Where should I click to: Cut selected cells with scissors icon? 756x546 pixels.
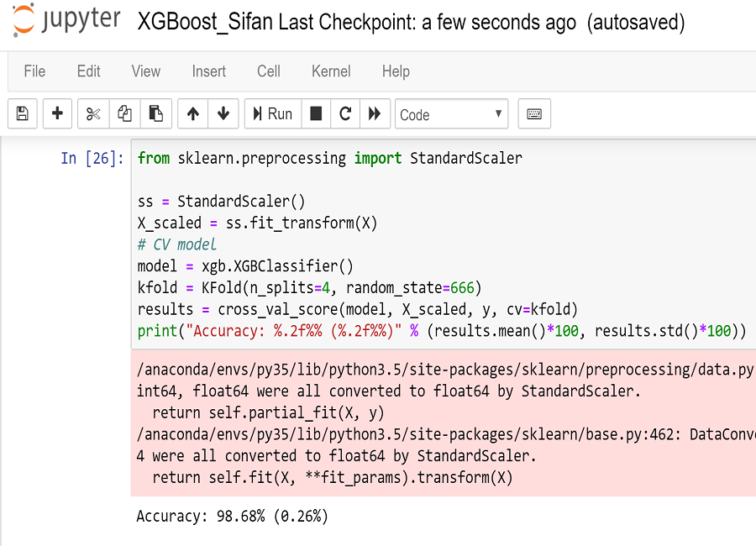[93, 114]
